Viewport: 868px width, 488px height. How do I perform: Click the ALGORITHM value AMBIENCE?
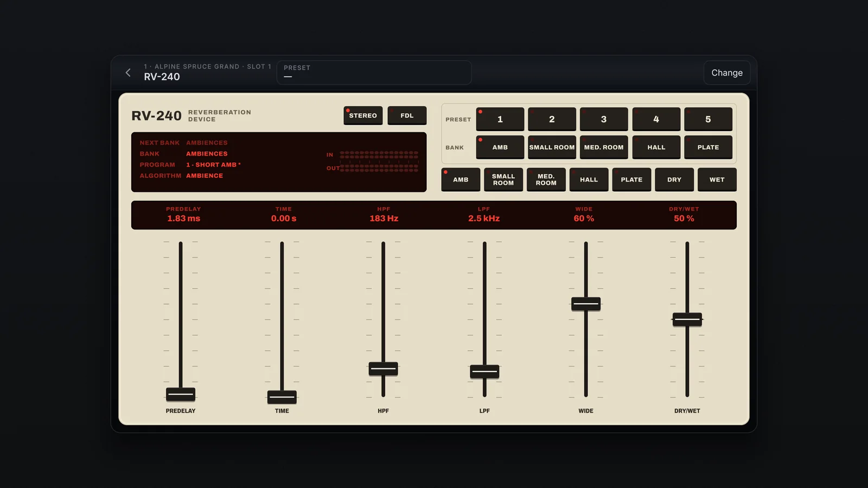pyautogui.click(x=205, y=176)
